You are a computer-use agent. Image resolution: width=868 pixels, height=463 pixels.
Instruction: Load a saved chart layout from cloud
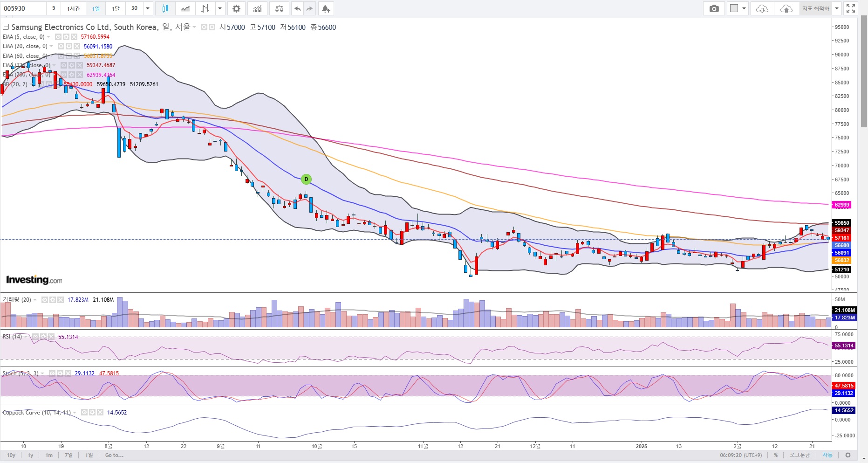(x=762, y=8)
